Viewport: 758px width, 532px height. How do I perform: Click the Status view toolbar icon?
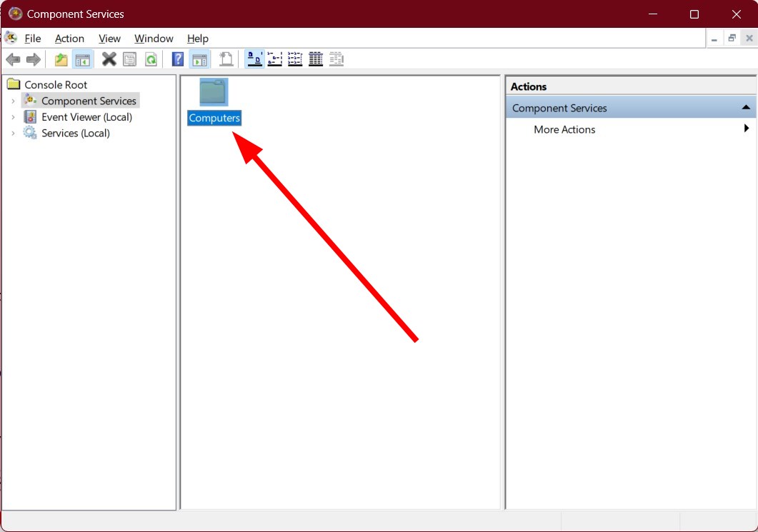point(336,59)
